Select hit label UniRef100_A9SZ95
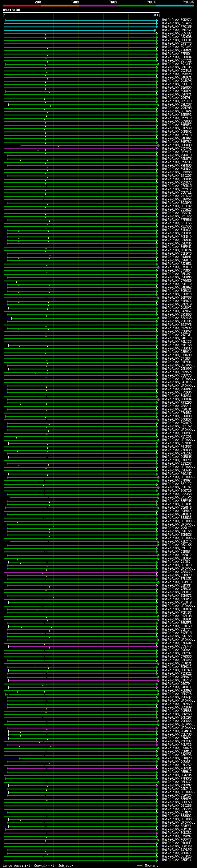 [x=177, y=403]
